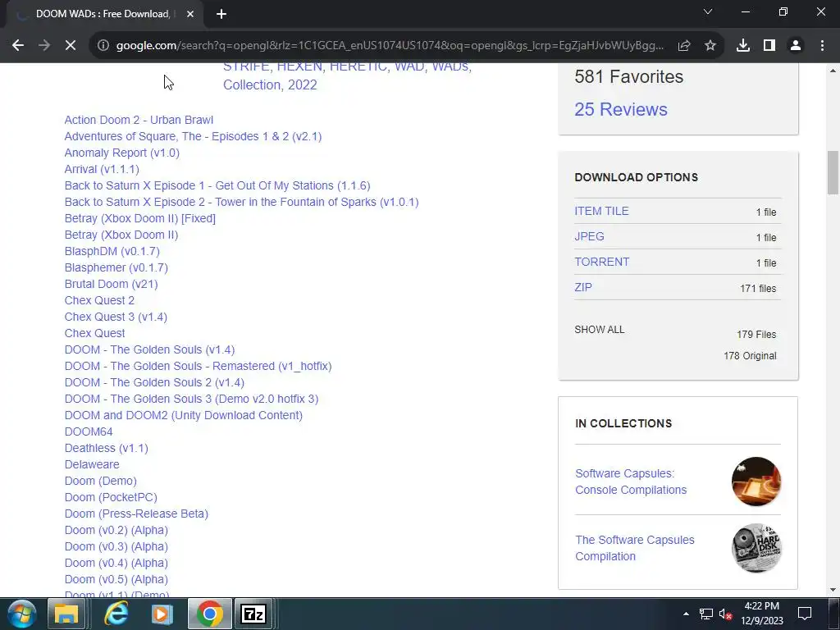Open Deathless (v1.1) link
This screenshot has height=630, width=840.
click(x=106, y=448)
